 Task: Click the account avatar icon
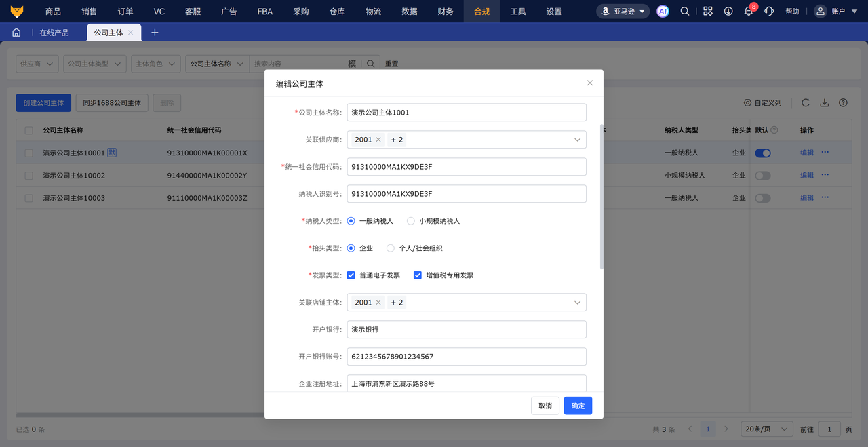[821, 12]
